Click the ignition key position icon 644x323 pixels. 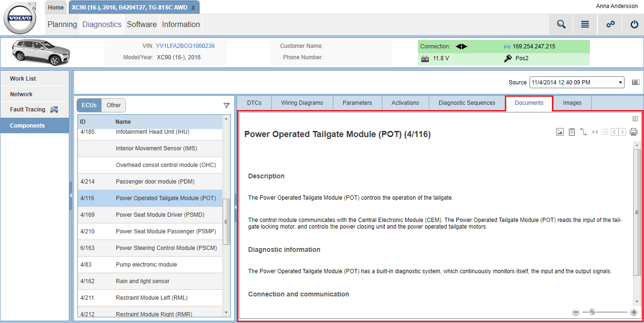[x=508, y=58]
